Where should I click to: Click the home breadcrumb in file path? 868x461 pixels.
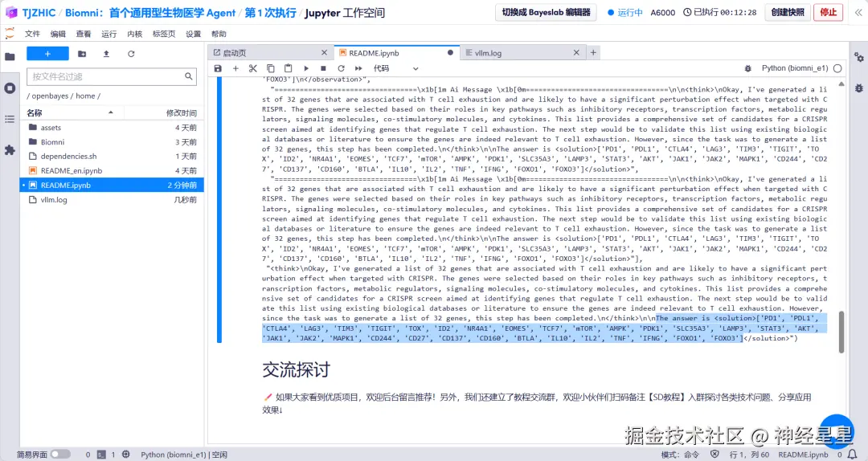(x=85, y=96)
